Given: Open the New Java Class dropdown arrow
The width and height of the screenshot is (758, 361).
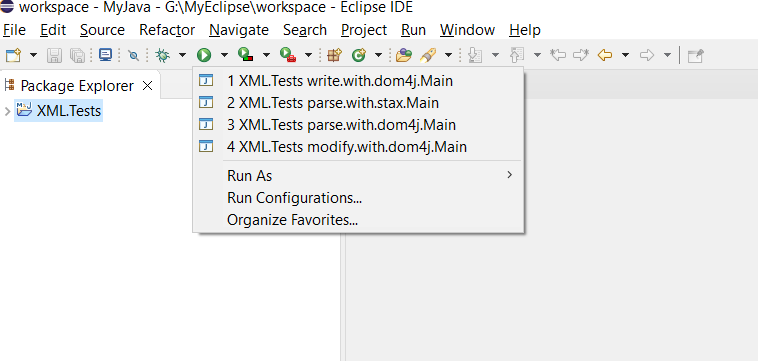Looking at the screenshot, I should [x=379, y=55].
